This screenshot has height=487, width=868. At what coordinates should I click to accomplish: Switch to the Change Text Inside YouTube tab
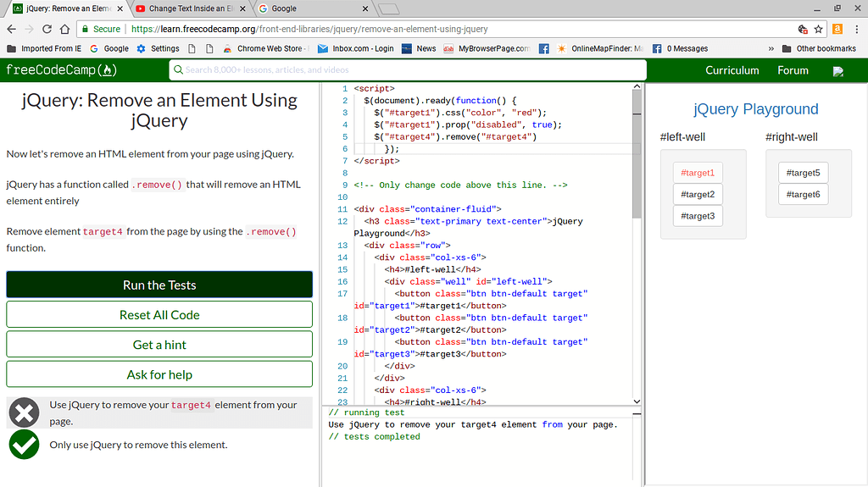point(188,8)
